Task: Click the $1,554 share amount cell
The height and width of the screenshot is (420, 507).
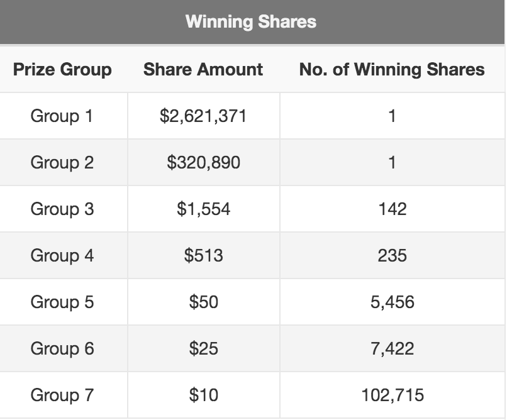Action: point(203,209)
